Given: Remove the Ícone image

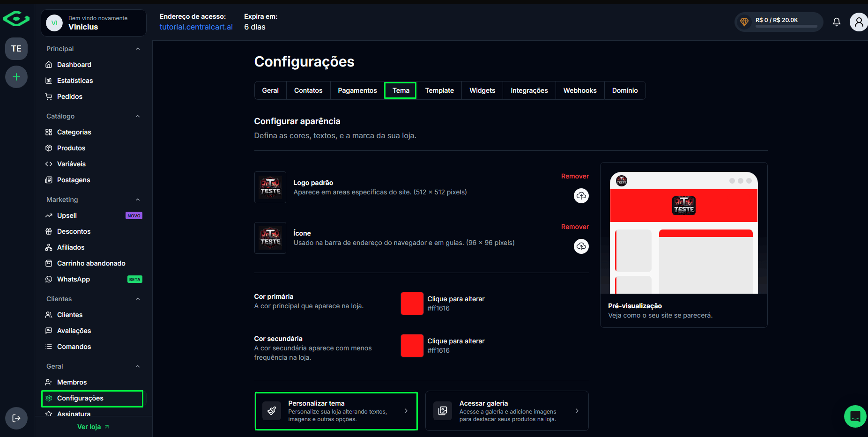Looking at the screenshot, I should pos(575,227).
